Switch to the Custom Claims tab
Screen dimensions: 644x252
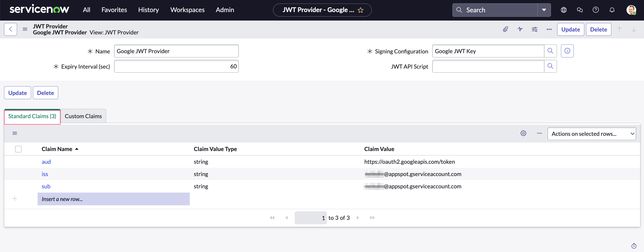[83, 116]
